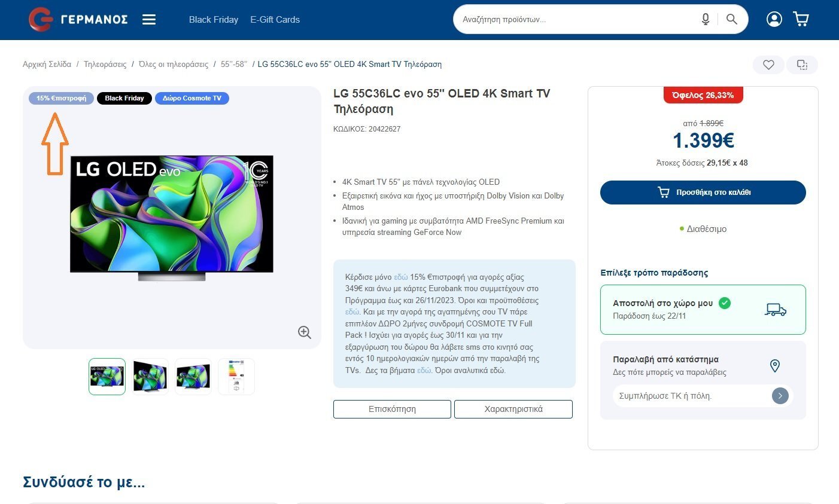
Task: Open the Επισκόπηση tab
Action: click(x=392, y=409)
